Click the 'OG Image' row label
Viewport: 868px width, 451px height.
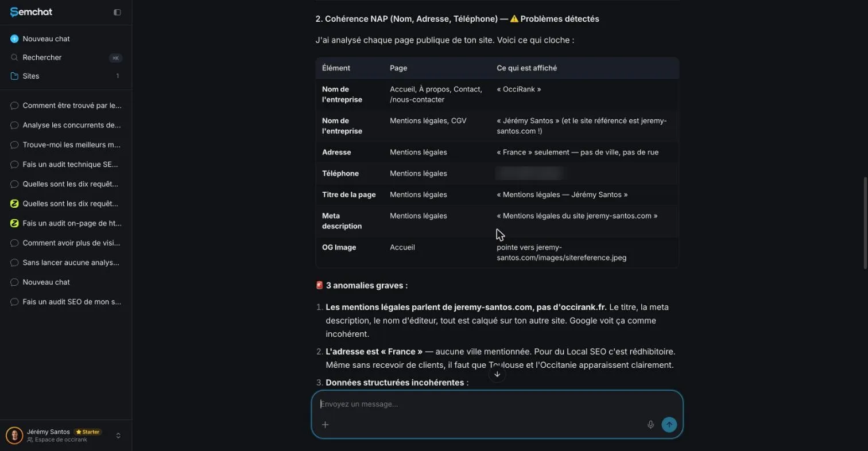tap(339, 247)
